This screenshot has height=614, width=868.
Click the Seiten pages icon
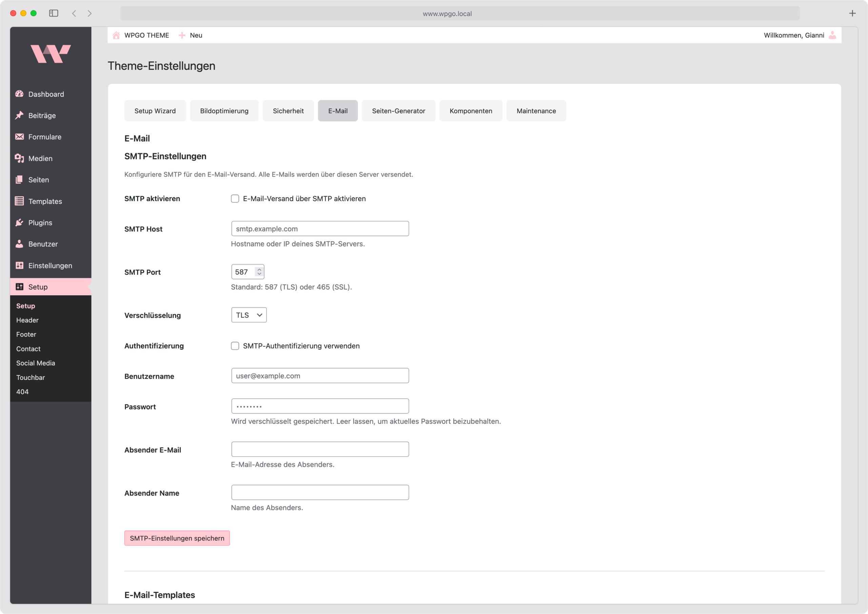coord(20,179)
